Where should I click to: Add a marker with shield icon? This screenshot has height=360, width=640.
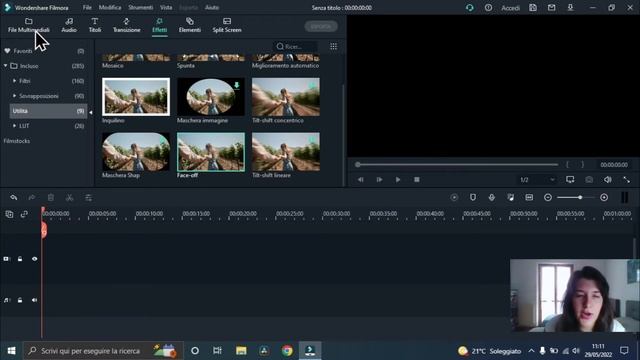(x=473, y=198)
